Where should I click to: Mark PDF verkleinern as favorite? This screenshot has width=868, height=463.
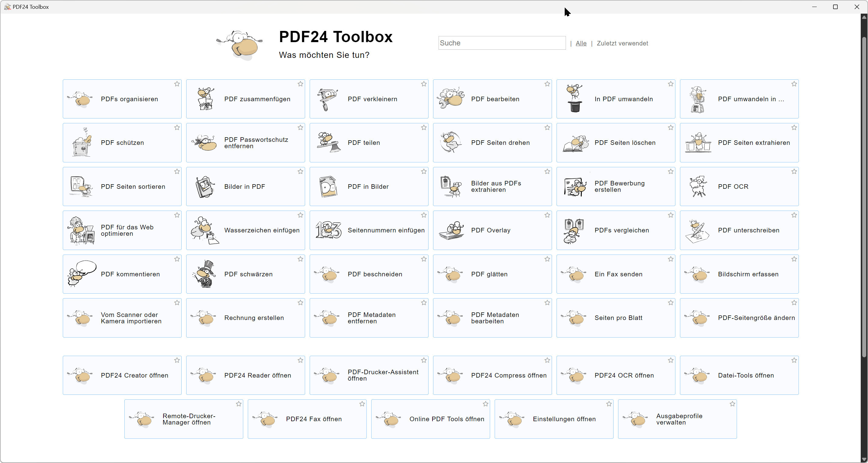pos(424,84)
